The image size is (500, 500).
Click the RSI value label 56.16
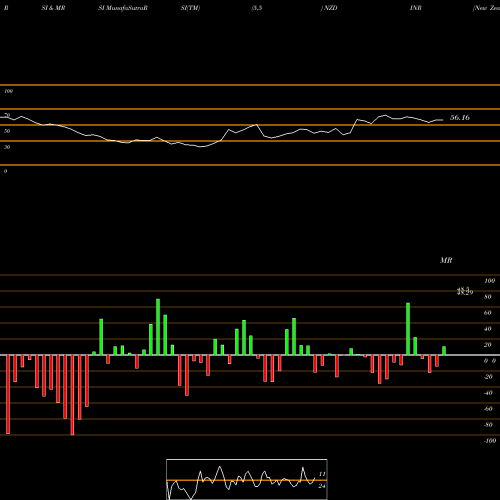460,118
